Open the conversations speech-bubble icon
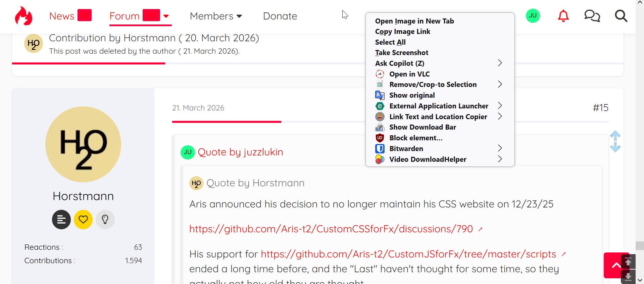Screen dimensions: 644x284 (592, 16)
